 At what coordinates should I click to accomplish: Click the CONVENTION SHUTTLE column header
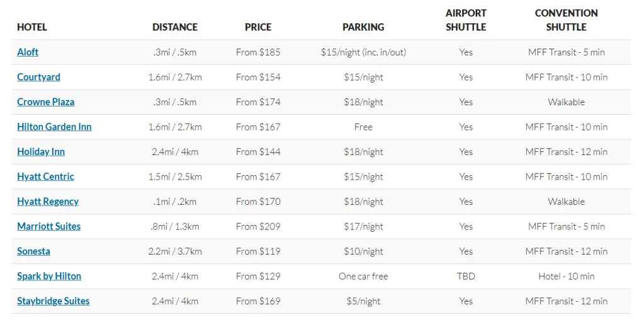pos(567,20)
